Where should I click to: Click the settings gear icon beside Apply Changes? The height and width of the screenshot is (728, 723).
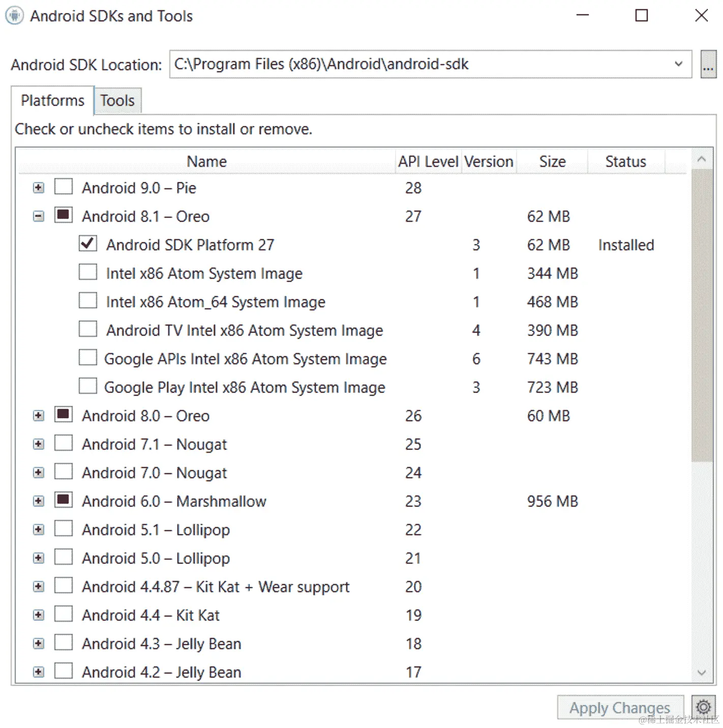[704, 707]
